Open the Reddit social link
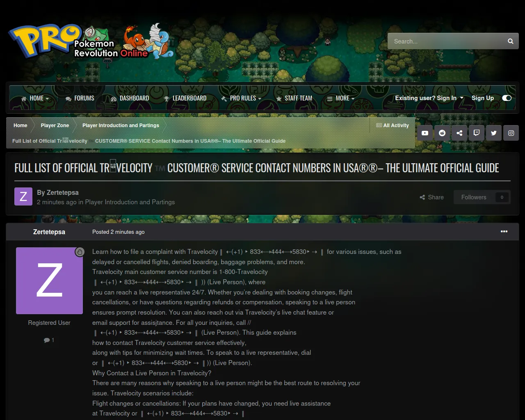The image size is (525, 420). click(x=442, y=133)
